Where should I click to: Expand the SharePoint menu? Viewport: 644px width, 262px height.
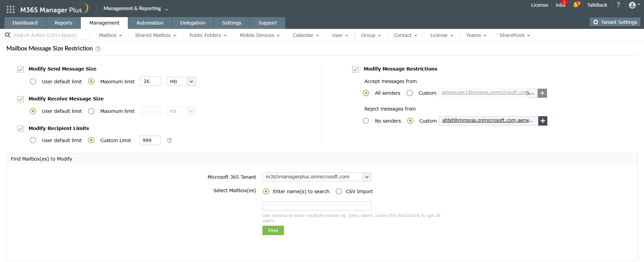click(515, 35)
